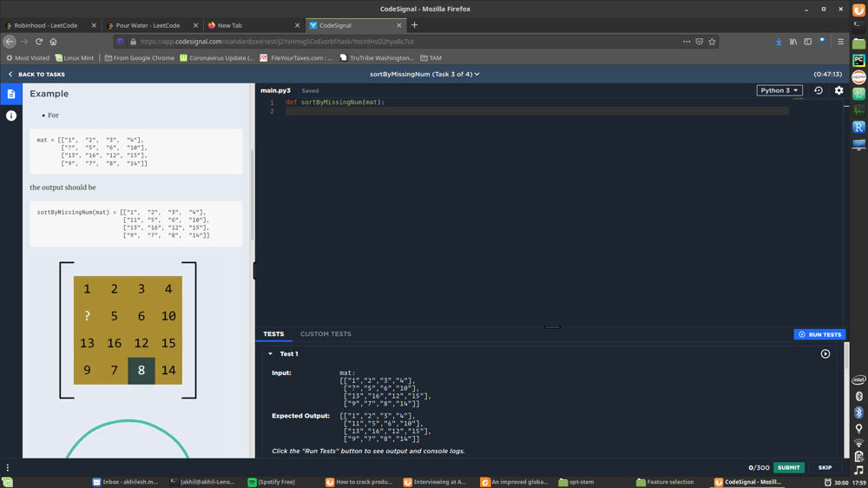Save page to Pocket icon
The height and width of the screenshot is (488, 868).
699,42
